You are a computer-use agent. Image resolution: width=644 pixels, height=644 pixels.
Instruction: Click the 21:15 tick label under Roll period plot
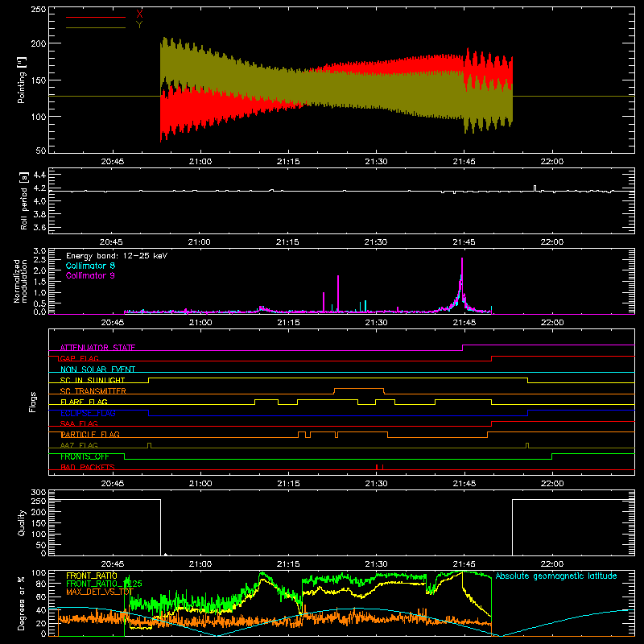[x=287, y=242]
